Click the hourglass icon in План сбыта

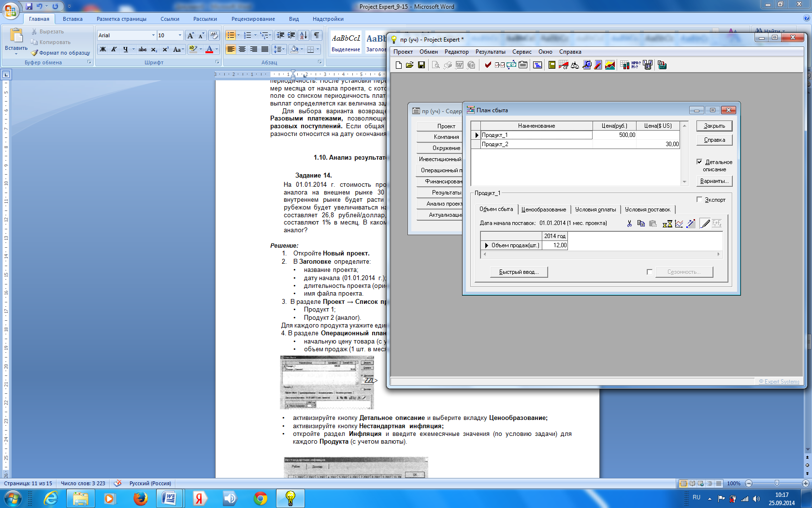click(667, 224)
